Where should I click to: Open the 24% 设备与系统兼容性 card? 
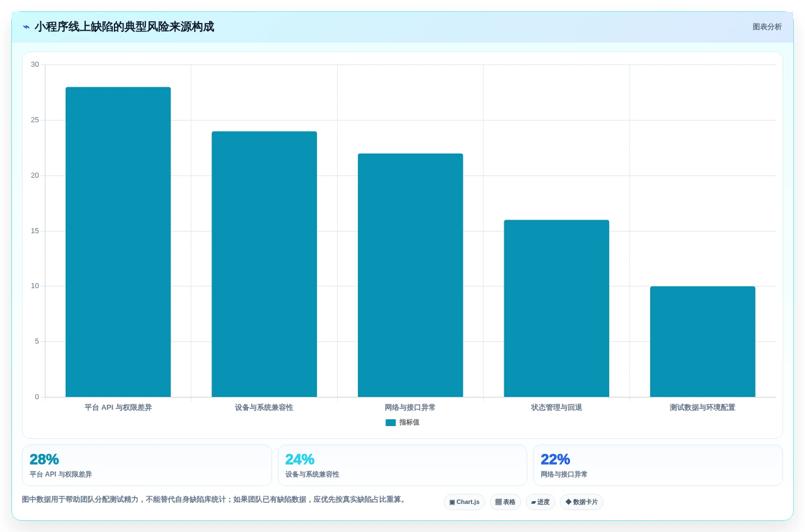point(402,465)
